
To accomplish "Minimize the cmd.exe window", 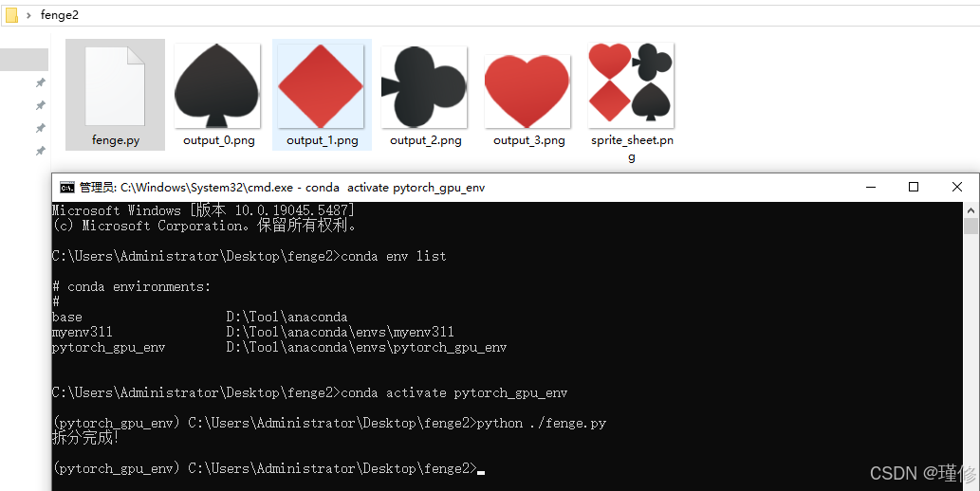I will pyautogui.click(x=871, y=187).
